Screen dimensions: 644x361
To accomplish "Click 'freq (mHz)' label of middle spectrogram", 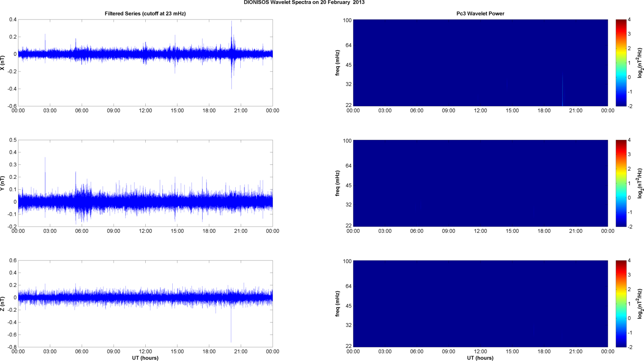I will (338, 183).
